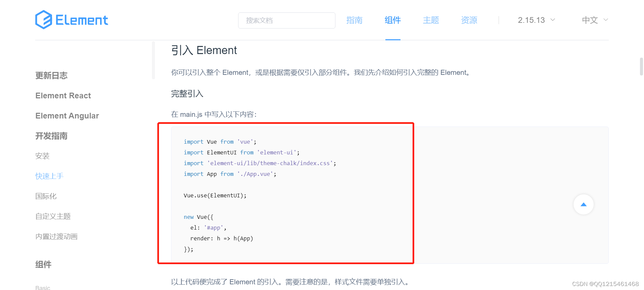The width and height of the screenshot is (644, 290).
Task: Click the new Vue({ code line
Action: 199,217
